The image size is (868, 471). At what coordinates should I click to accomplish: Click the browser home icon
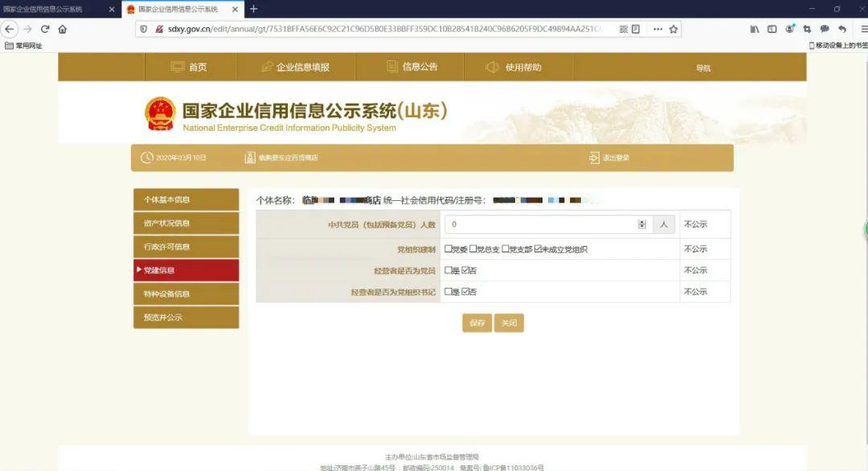point(62,29)
